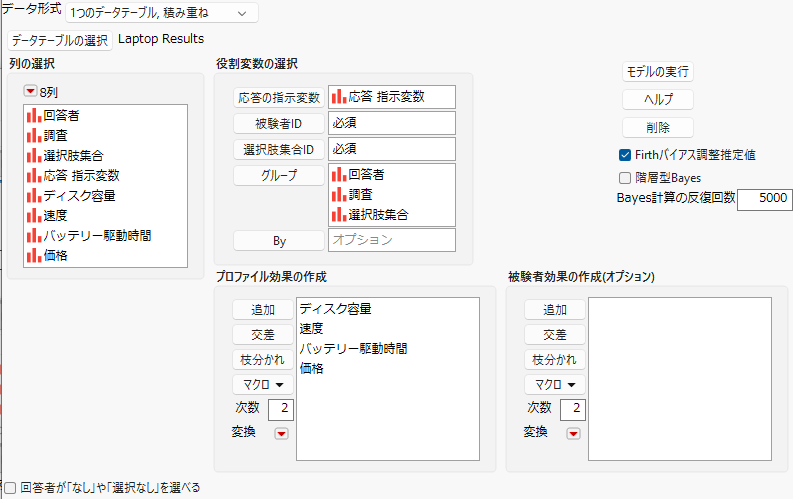
Task: Select ディスク容量 in the column list
Action: pos(79,196)
